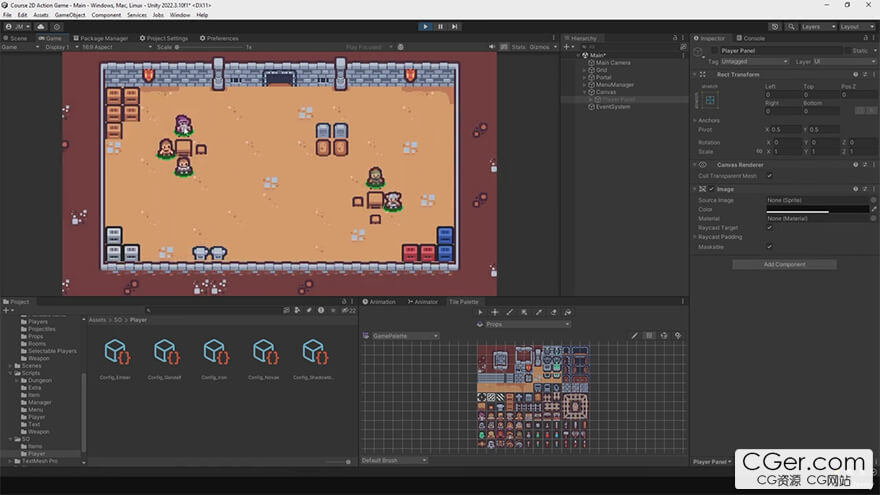The height and width of the screenshot is (495, 880).
Task: Select the Tile Palette picker tool
Action: point(539,312)
